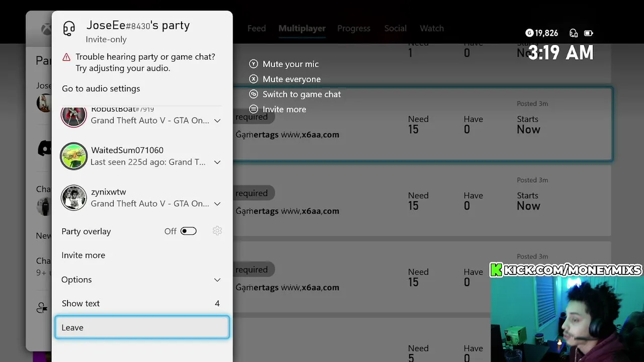Toggle the Party overlay switch

189,231
